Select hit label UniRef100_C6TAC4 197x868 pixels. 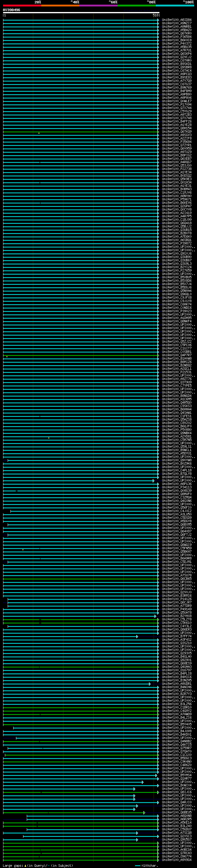click(x=177, y=71)
